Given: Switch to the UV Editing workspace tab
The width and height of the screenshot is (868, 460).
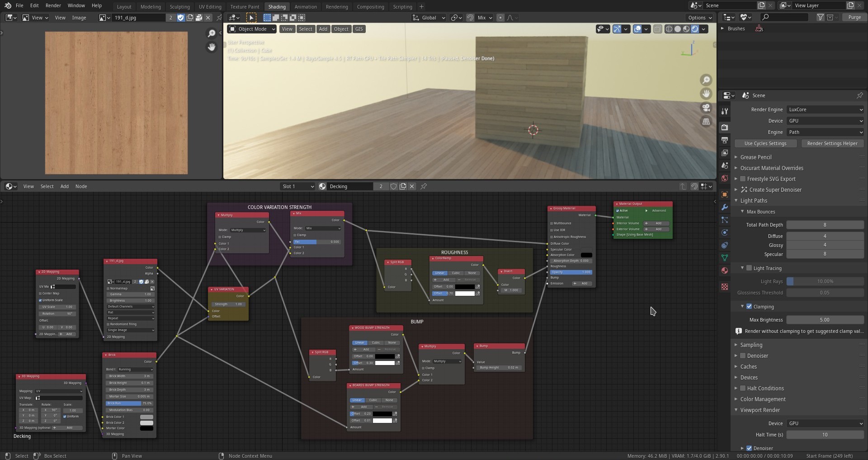Looking at the screenshot, I should 210,7.
